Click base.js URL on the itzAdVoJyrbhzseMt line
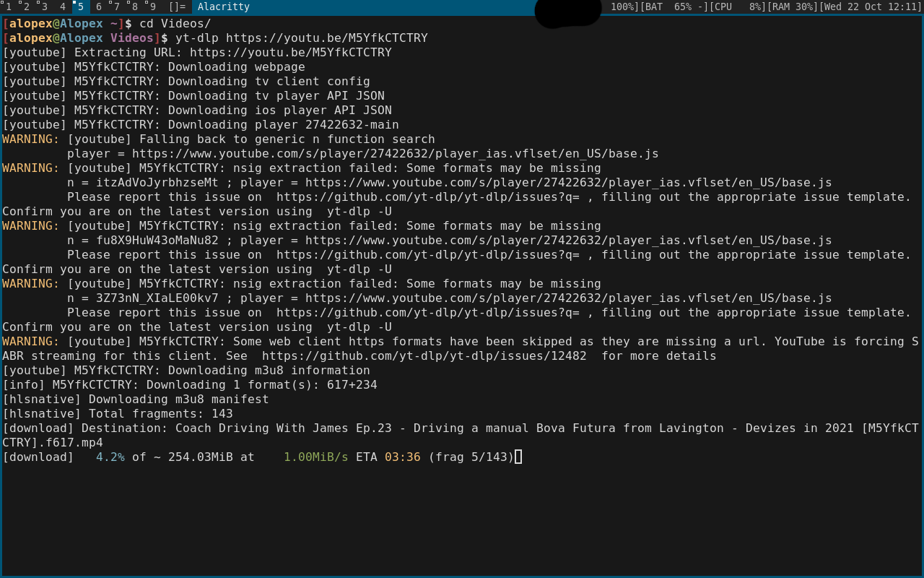 coord(569,183)
